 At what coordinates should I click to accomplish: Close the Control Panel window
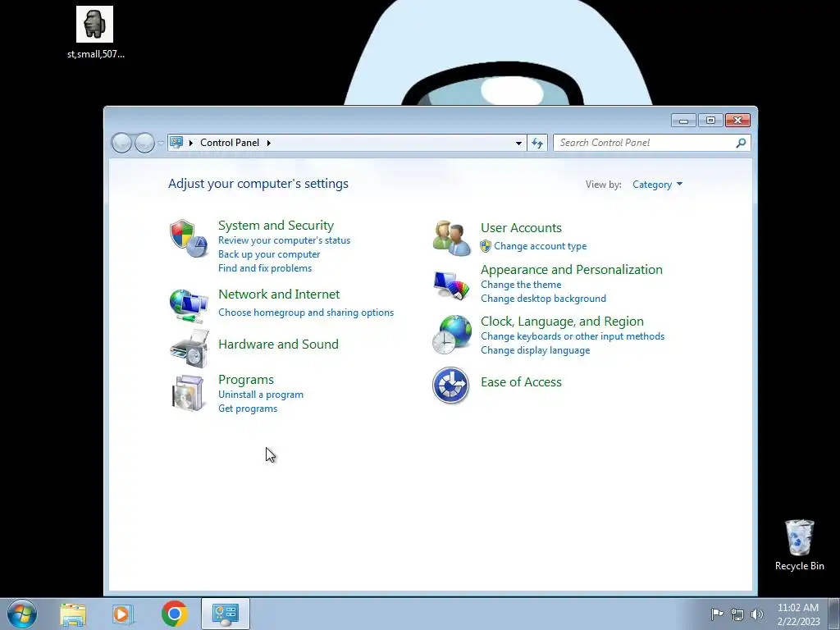(737, 121)
